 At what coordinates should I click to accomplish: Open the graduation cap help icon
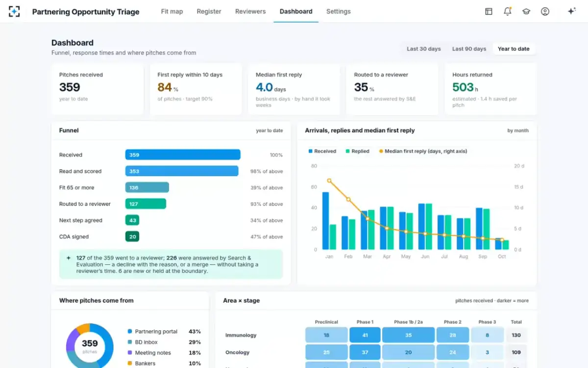[x=526, y=11]
